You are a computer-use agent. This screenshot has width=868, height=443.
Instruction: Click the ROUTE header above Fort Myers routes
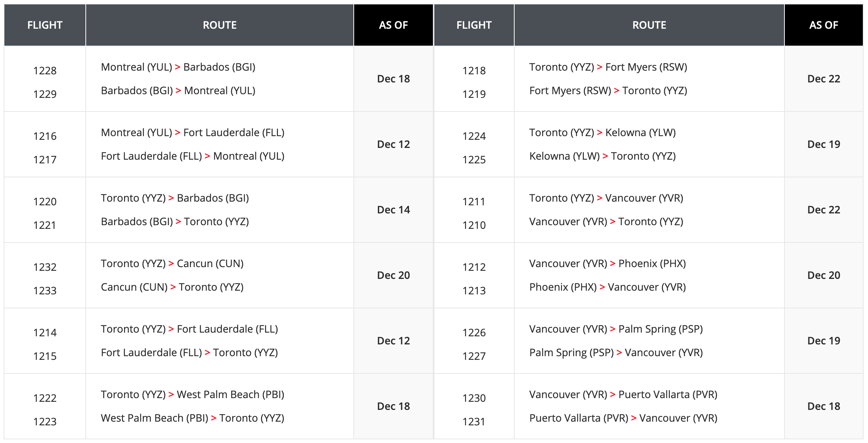point(649,25)
